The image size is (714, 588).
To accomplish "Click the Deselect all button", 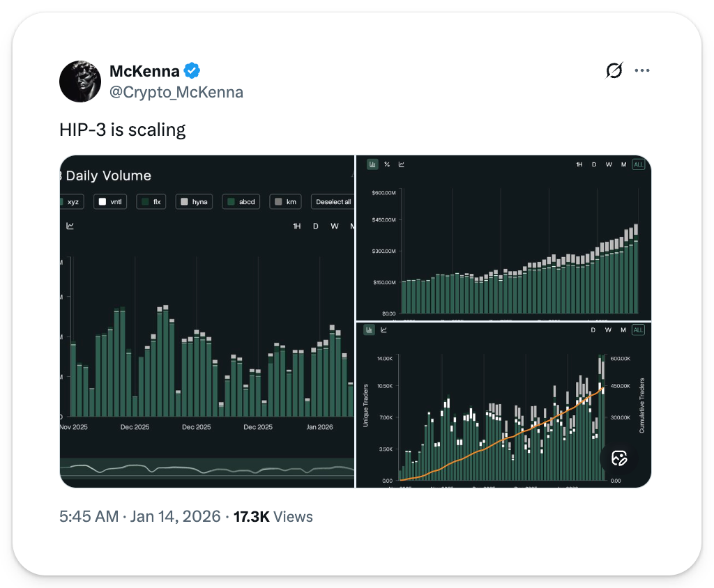I will tap(332, 202).
